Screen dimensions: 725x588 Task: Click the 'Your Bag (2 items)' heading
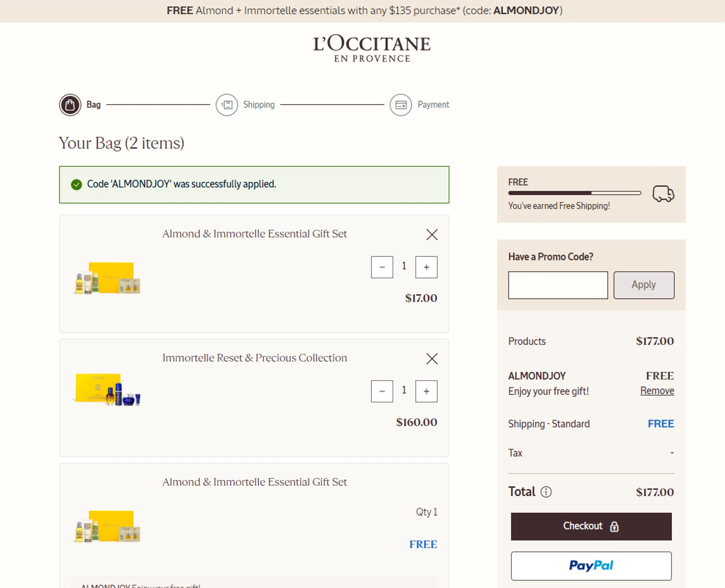coord(121,144)
